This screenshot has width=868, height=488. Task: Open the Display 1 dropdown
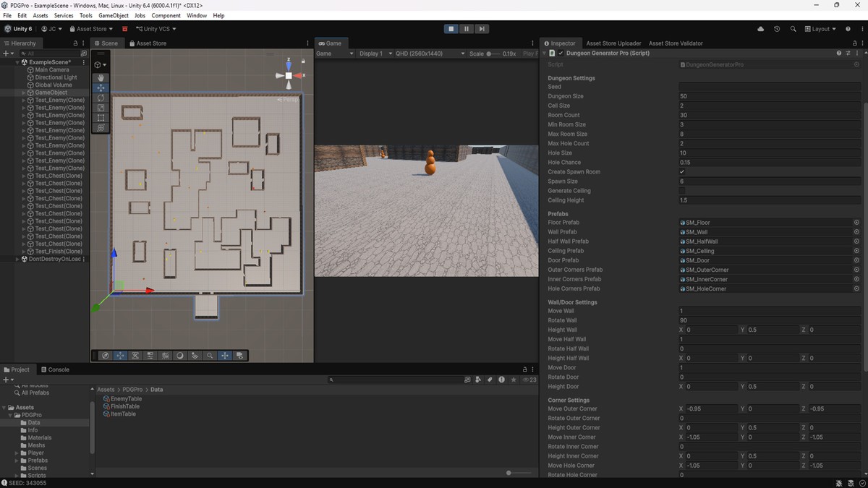(375, 53)
